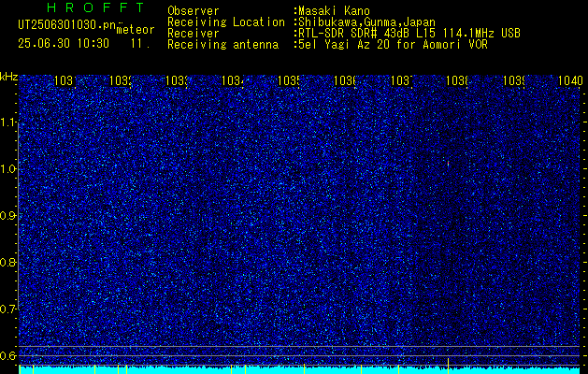Click the count value 11. beside the date
The height and width of the screenshot is (374, 588).
[140, 44]
